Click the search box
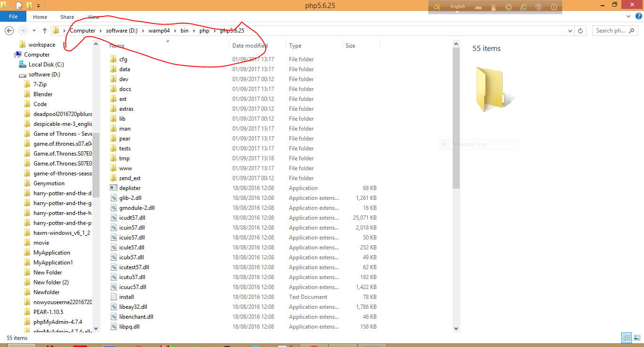The height and width of the screenshot is (347, 644). click(x=615, y=31)
